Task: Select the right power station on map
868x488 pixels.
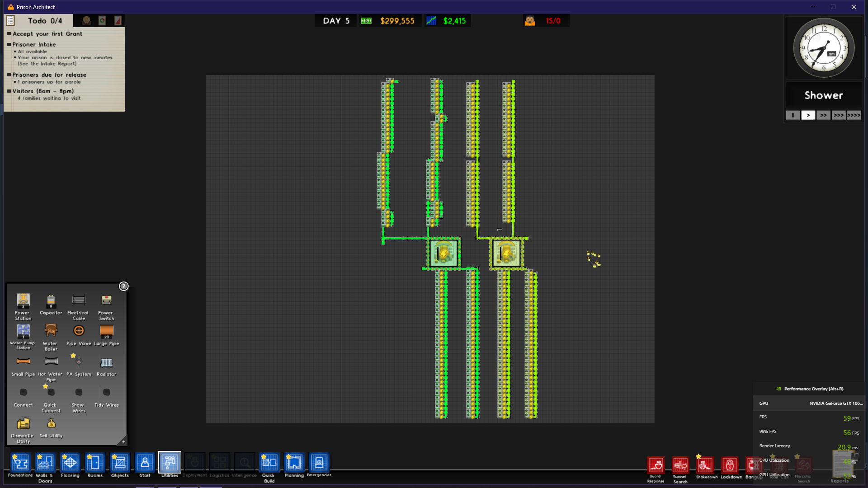Action: (x=506, y=253)
